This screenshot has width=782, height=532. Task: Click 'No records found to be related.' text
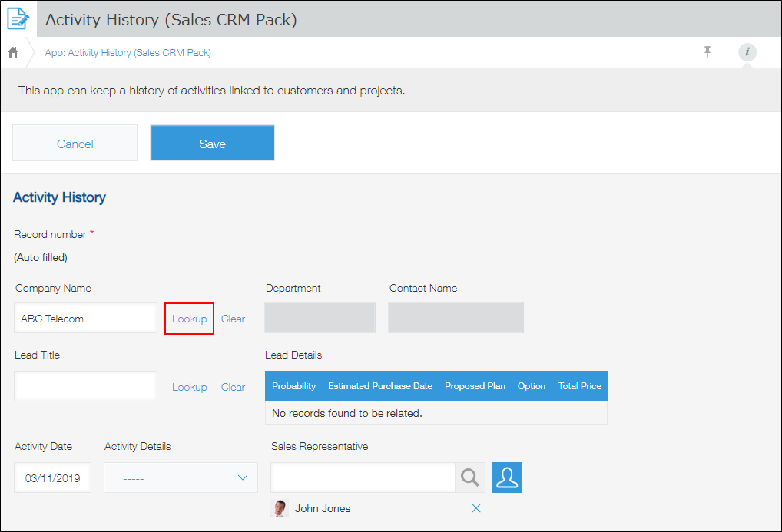[x=347, y=413]
